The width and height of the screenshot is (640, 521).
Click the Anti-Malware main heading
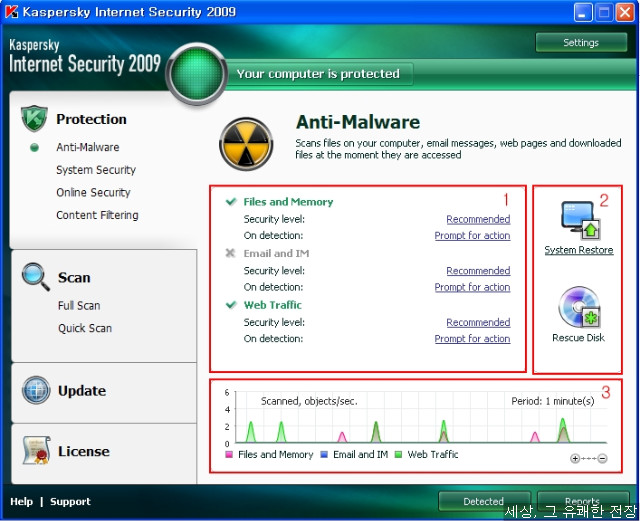pos(358,122)
